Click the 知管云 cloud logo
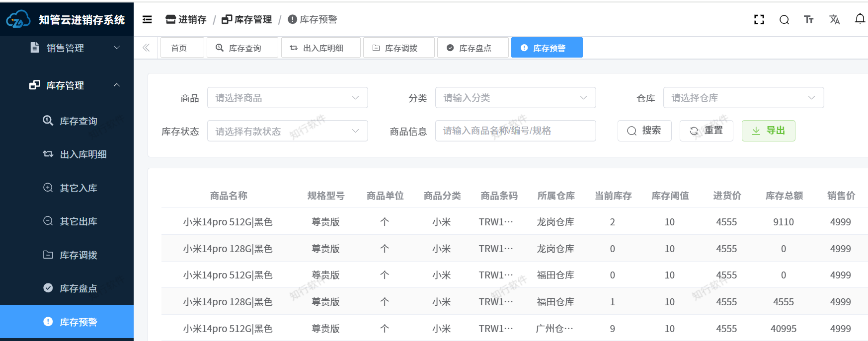Image resolution: width=868 pixels, height=341 pixels. (x=18, y=19)
